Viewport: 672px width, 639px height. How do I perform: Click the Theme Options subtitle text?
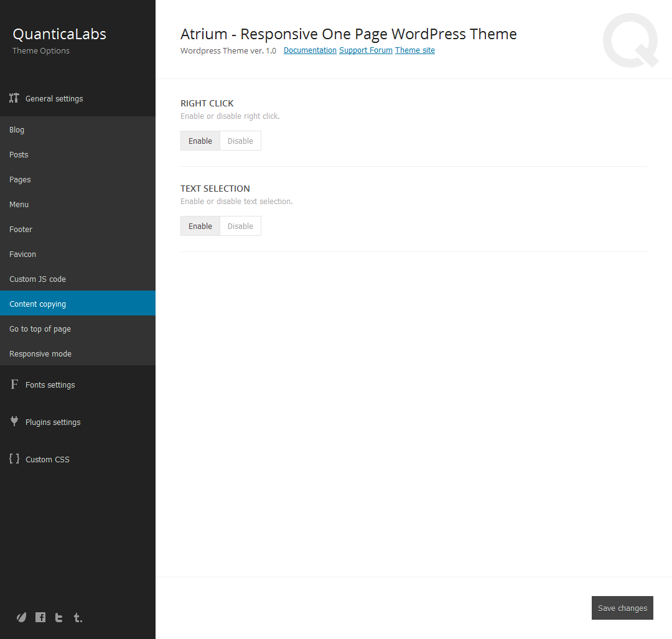pos(40,50)
